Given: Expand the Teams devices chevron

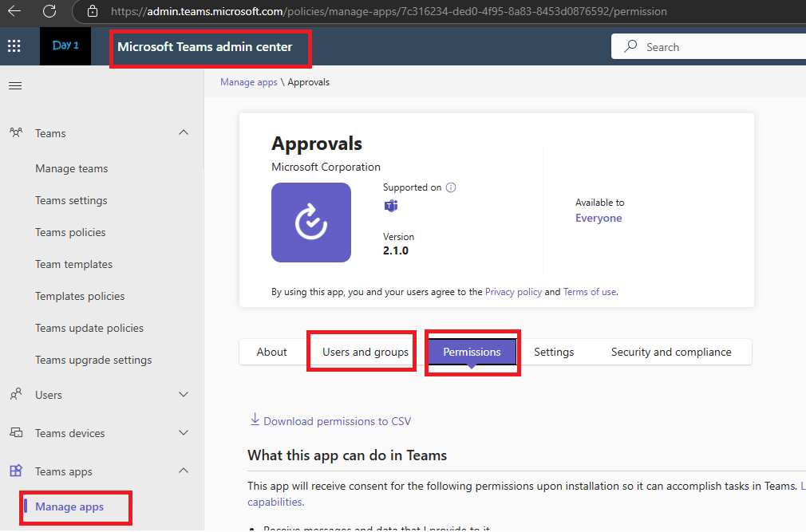Looking at the screenshot, I should (184, 432).
